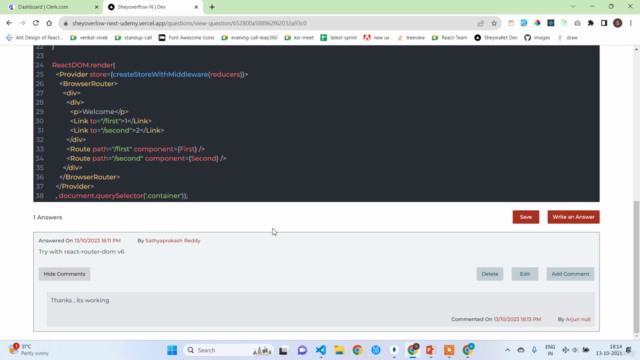
Task: Open Task View on taskbar
Action: (283, 350)
